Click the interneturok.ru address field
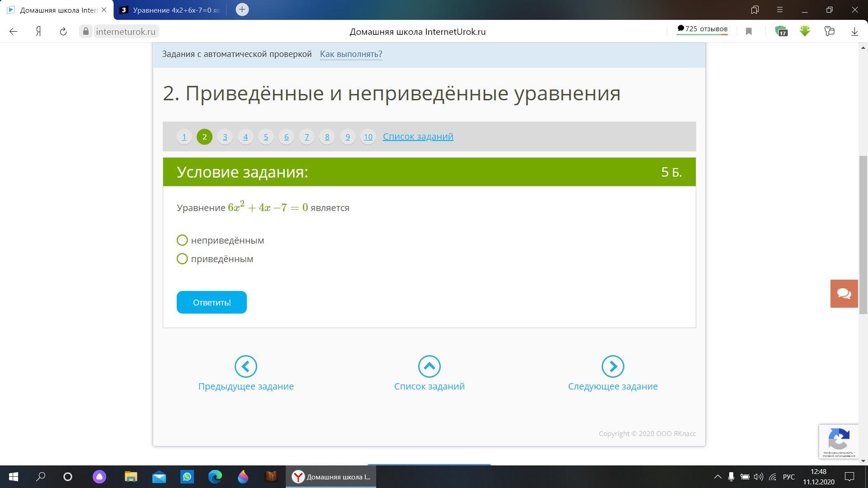The width and height of the screenshot is (868, 488). point(126,32)
